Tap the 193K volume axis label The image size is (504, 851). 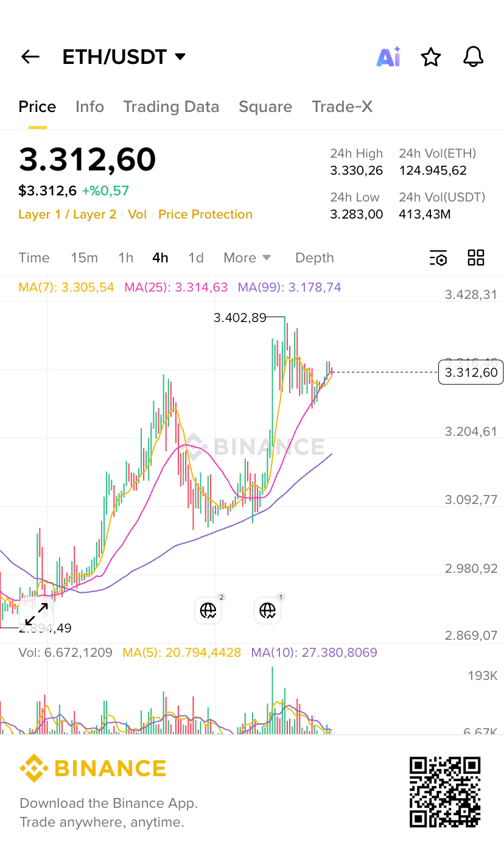coord(483,676)
